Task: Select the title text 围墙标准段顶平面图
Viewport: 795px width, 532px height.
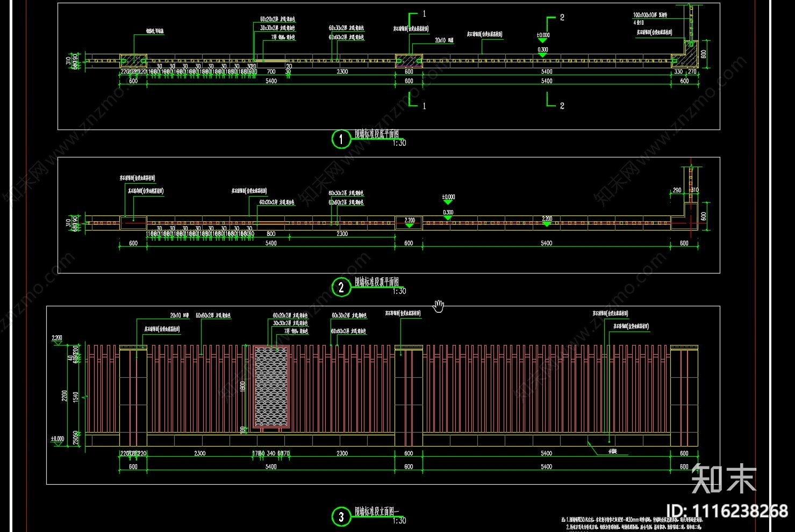Action: point(376,282)
